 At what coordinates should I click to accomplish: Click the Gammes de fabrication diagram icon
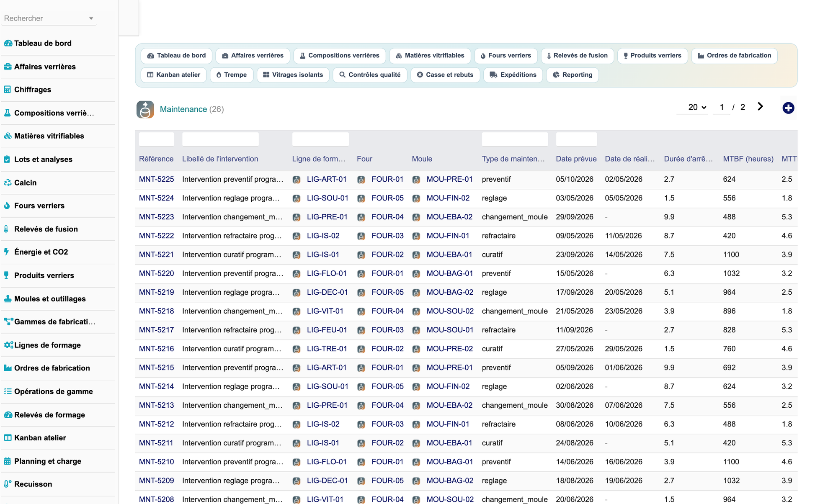(x=8, y=322)
